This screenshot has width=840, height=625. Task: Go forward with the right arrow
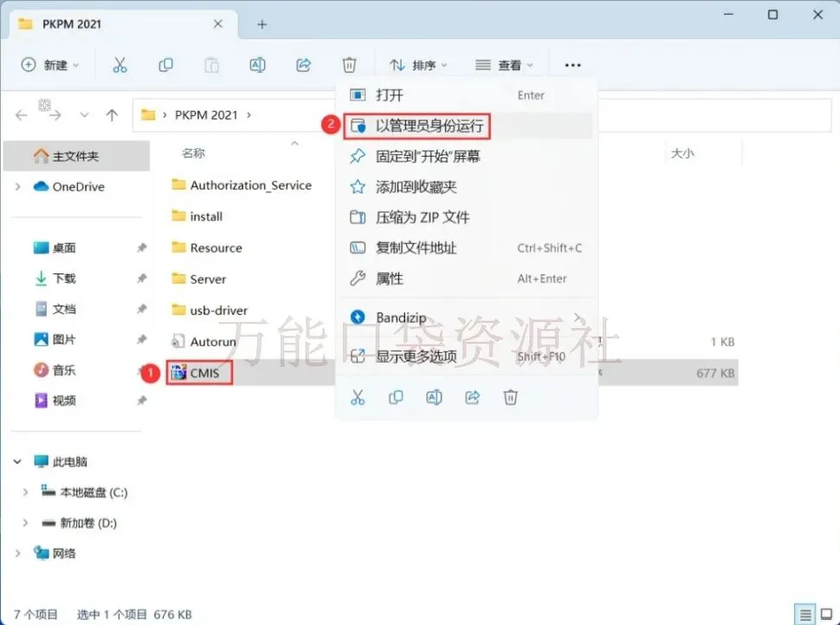55,115
